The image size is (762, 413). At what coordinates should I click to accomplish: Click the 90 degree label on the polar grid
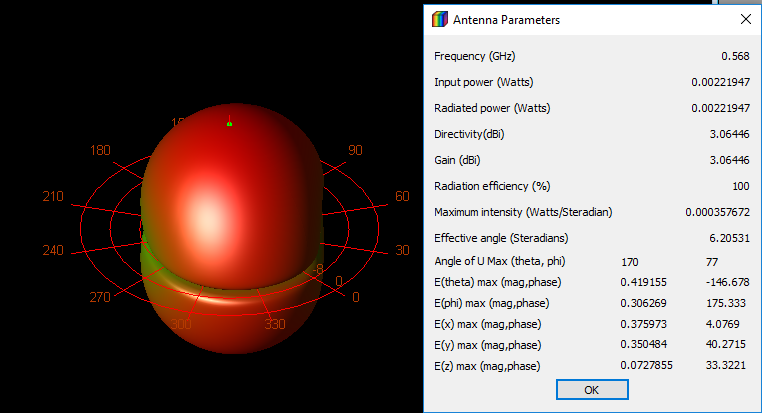[x=354, y=150]
